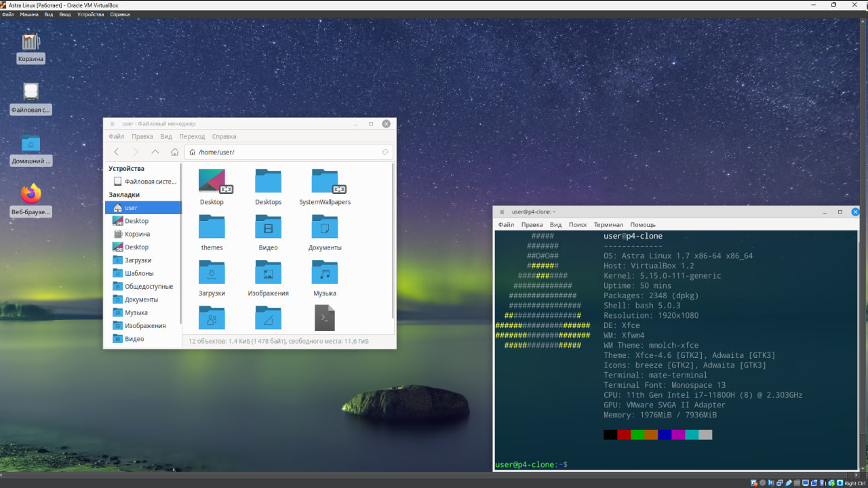Reload the /home/user/ folder listing
The image size is (868, 488).
pyautogui.click(x=386, y=152)
